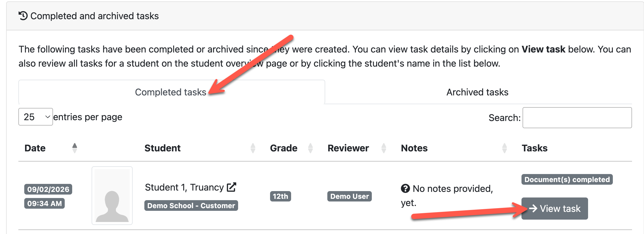Click the Document(s) completed badge

click(567, 179)
